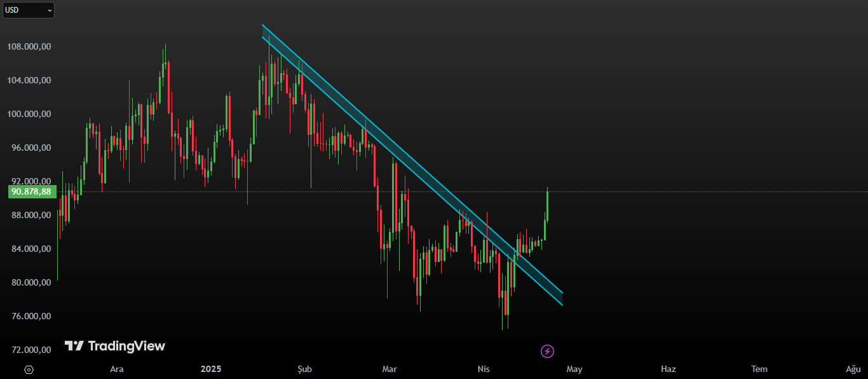Click the current price label 90.878,88
Image resolution: width=868 pixels, height=379 pixels.
(31, 191)
